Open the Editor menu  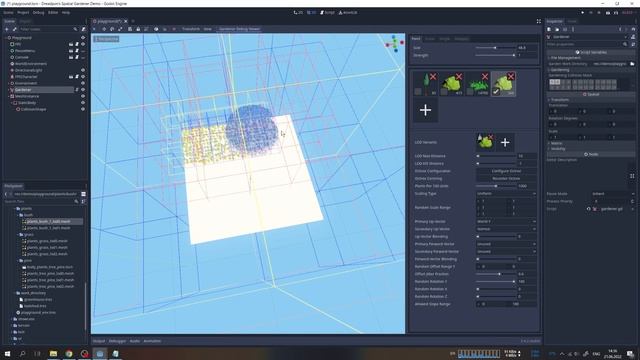53,13
